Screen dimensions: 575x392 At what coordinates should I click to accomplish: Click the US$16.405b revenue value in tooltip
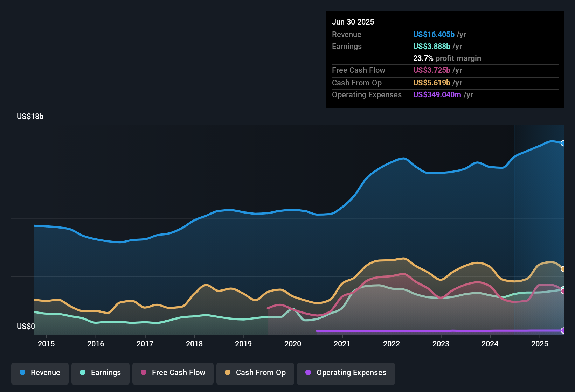434,34
